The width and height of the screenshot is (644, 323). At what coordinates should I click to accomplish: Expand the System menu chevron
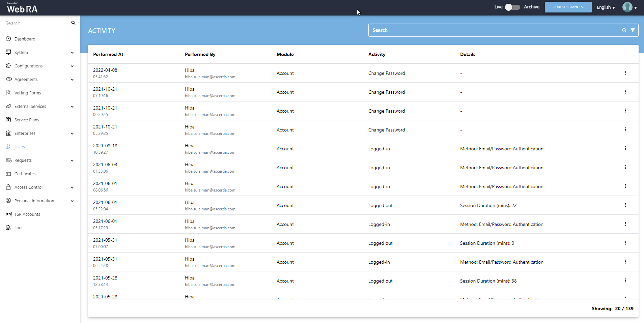tap(72, 53)
